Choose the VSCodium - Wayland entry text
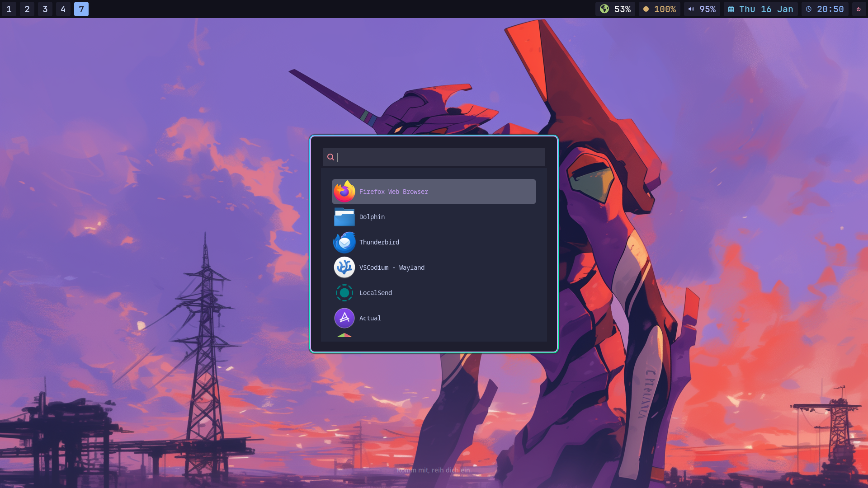Screen dimensions: 868x488 click(392, 267)
